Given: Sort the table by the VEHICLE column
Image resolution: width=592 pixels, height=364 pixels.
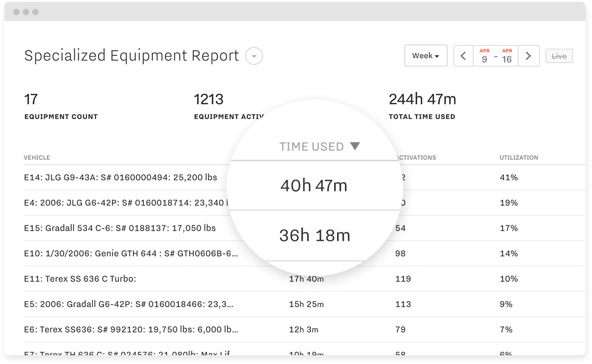Looking at the screenshot, I should (37, 157).
